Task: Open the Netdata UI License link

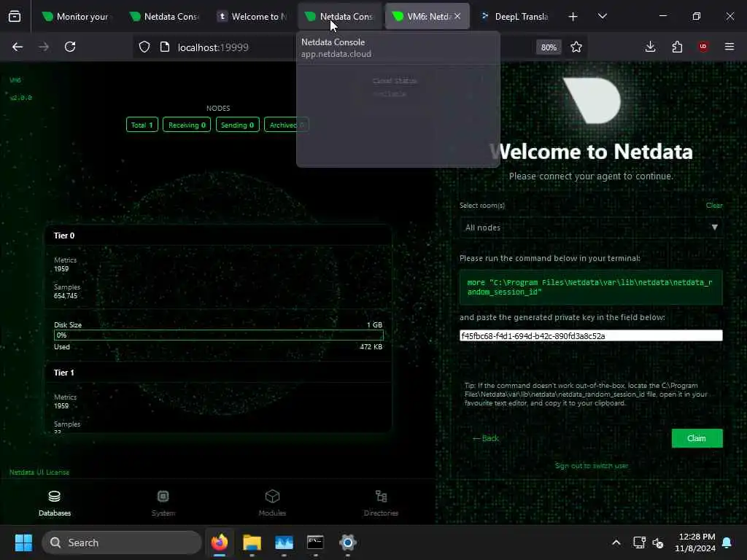Action: 39,472
